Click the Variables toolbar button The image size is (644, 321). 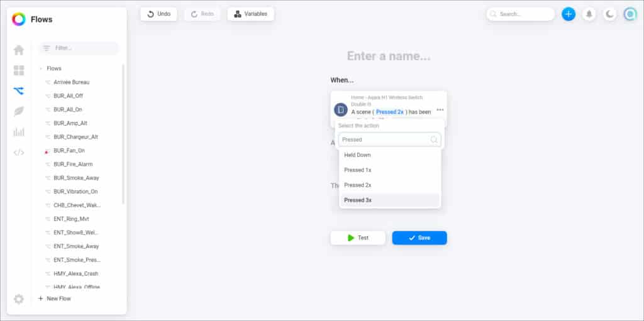point(250,14)
